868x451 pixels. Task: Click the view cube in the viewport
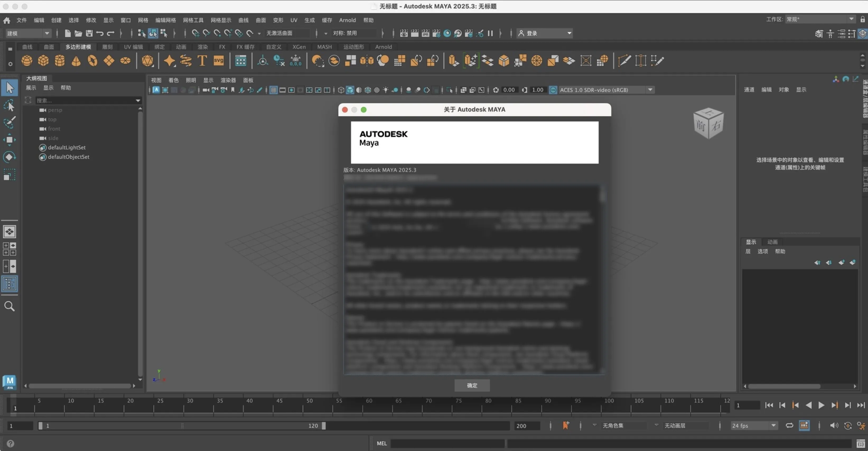pos(708,123)
